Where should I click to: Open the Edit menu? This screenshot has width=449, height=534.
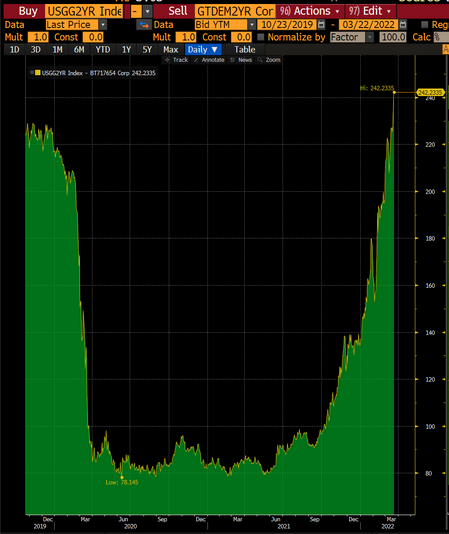[x=370, y=11]
